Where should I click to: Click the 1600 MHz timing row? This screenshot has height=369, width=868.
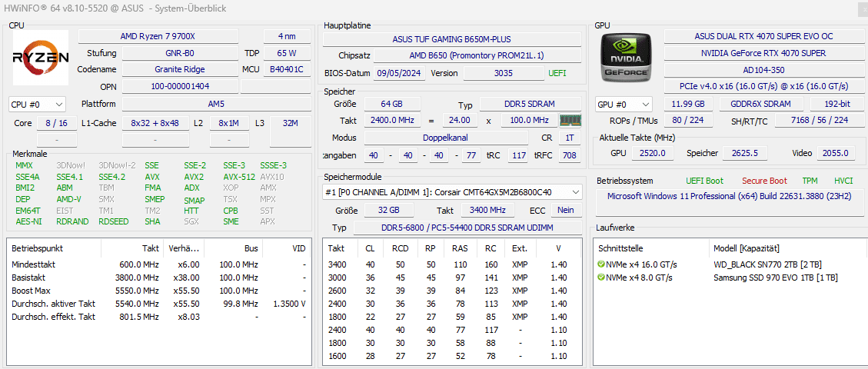(452, 356)
